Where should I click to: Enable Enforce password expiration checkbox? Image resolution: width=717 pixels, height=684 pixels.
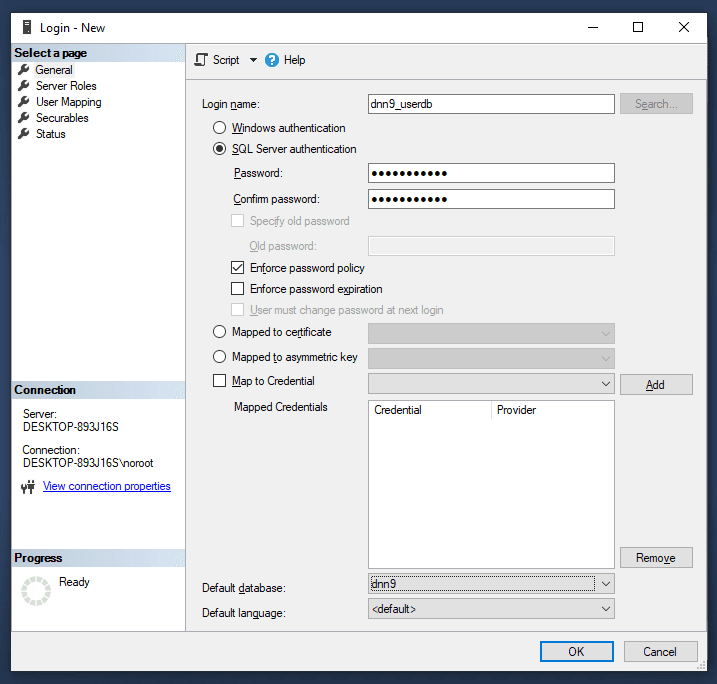(x=238, y=289)
